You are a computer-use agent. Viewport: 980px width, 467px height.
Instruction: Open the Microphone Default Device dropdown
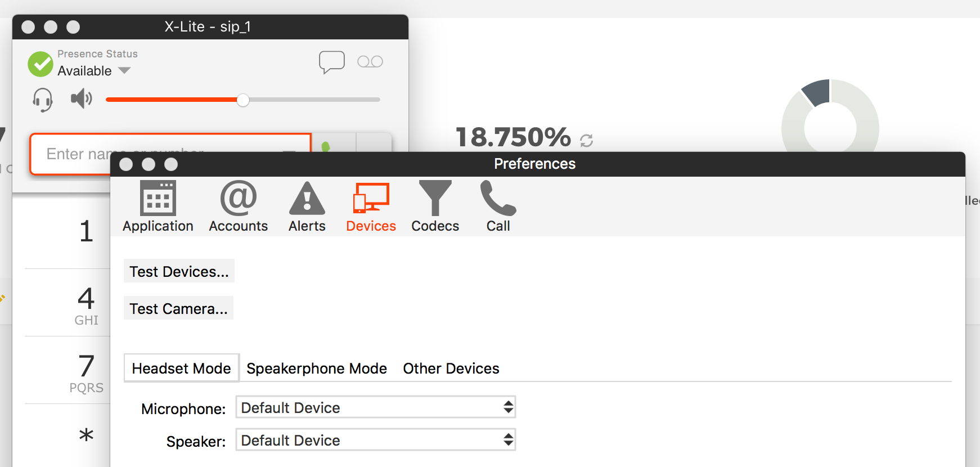[x=376, y=407]
